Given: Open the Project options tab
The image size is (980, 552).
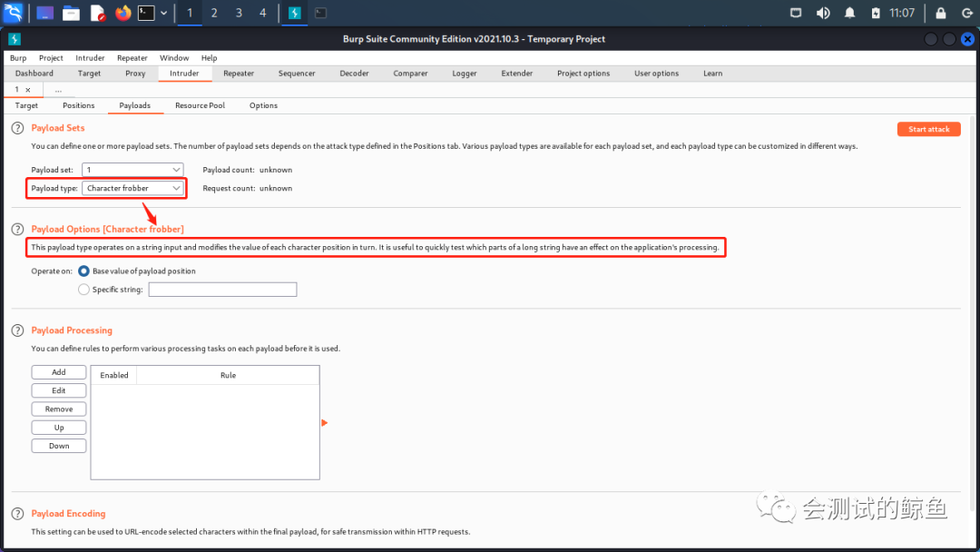Looking at the screenshot, I should [x=583, y=74].
